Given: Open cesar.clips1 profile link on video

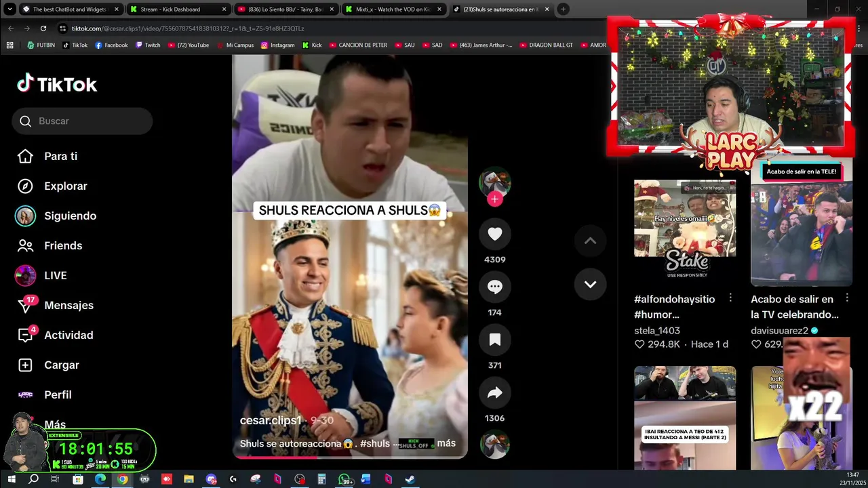Looking at the screenshot, I should pos(271,420).
